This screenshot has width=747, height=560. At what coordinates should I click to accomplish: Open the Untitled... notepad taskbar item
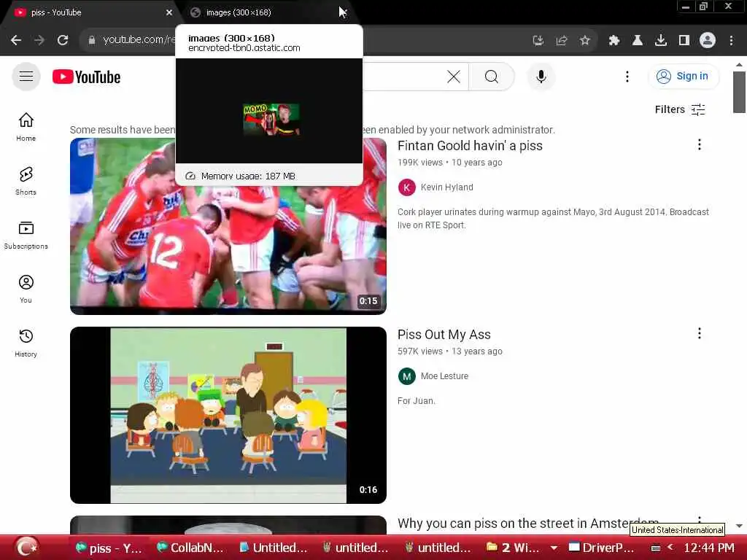(x=273, y=548)
